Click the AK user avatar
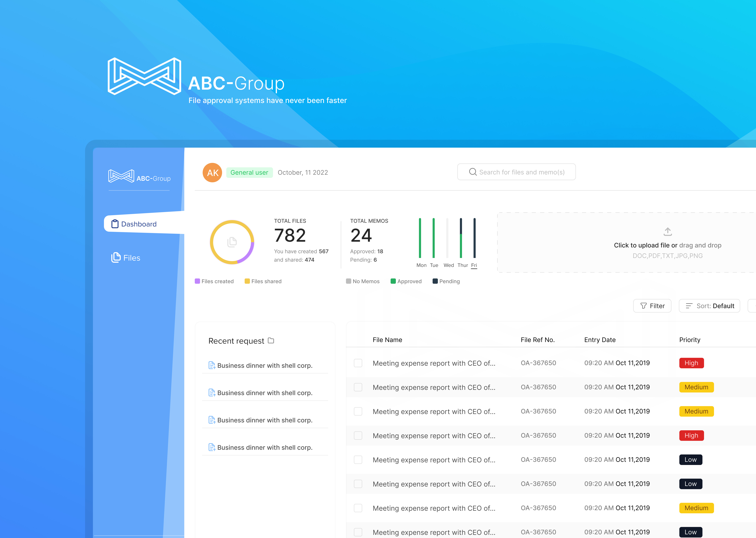 [212, 173]
